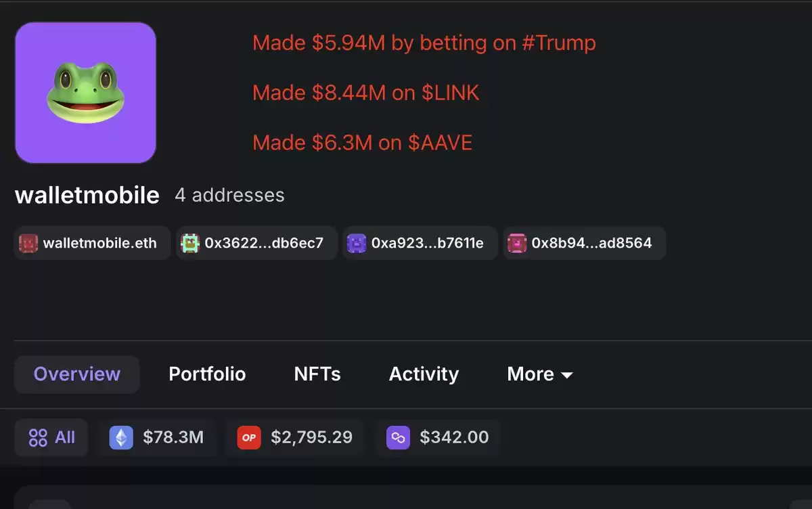Click the purple avatar icon for 0xa923...b7611e
Viewport: 812px width, 509px height.
tap(357, 243)
